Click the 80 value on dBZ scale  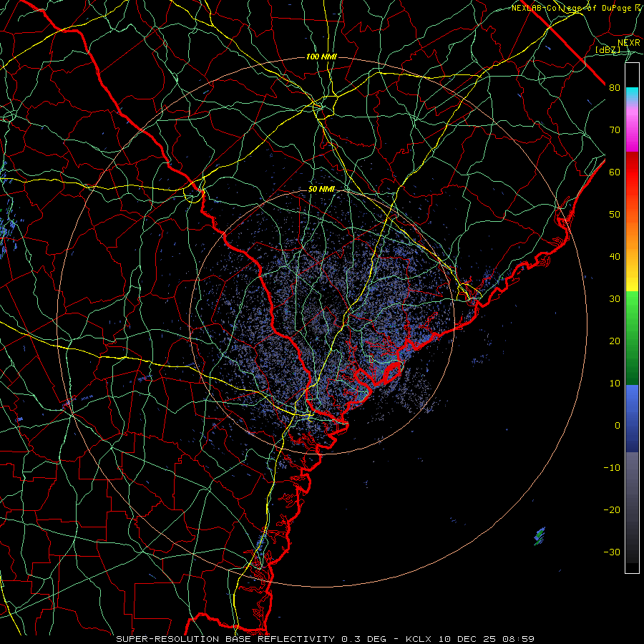(615, 88)
